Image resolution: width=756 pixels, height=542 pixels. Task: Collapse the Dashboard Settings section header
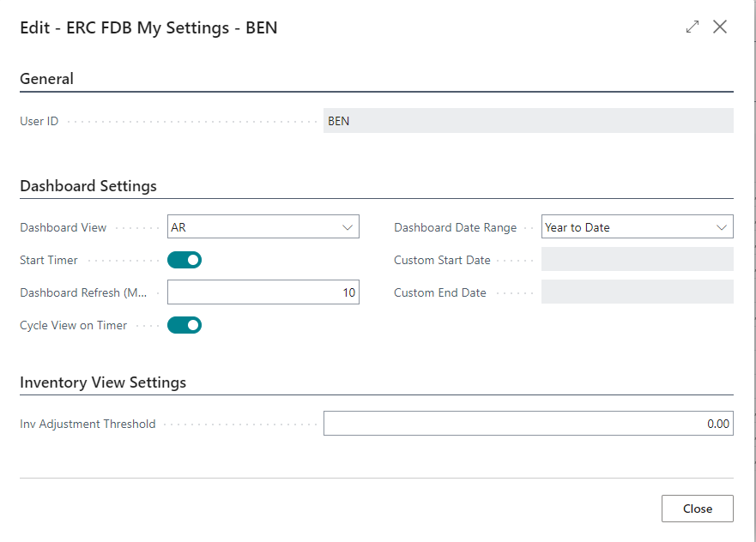88,186
